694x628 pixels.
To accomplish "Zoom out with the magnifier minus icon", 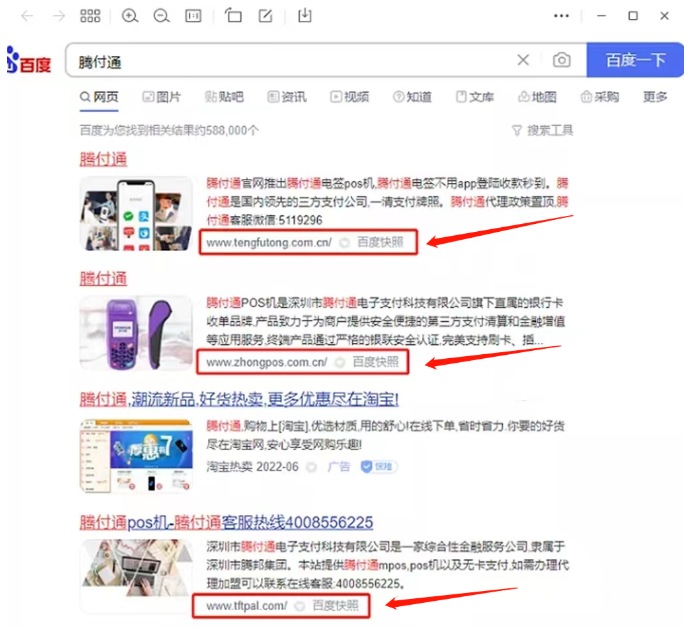I will (x=161, y=16).
